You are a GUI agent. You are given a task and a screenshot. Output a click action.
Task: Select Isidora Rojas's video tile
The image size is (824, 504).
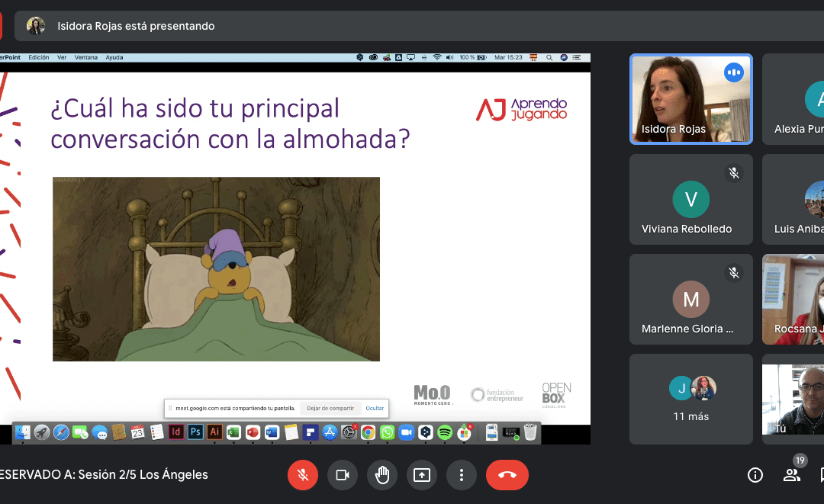[691, 99]
